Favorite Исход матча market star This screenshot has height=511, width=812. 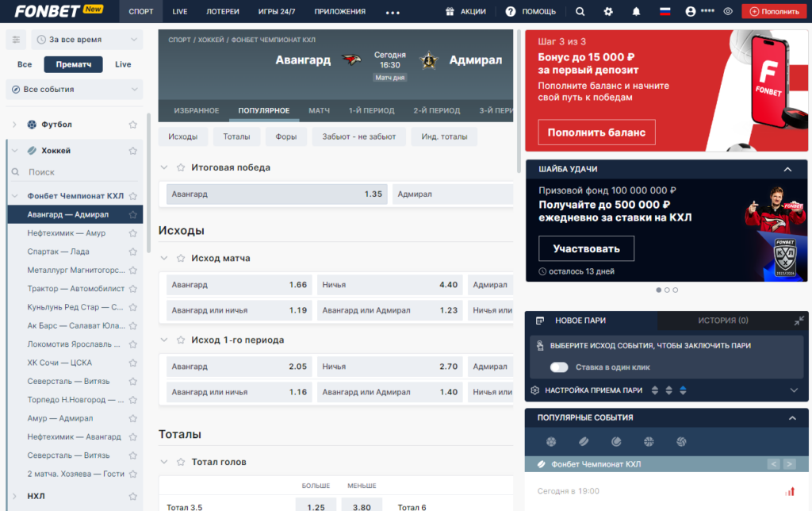click(181, 258)
